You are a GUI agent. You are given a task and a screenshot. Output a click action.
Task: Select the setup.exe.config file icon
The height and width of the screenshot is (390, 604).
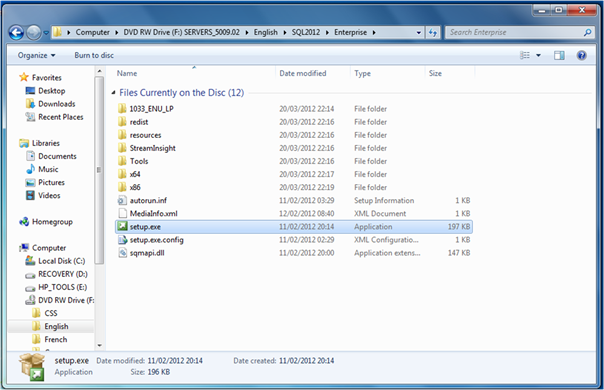coord(122,239)
